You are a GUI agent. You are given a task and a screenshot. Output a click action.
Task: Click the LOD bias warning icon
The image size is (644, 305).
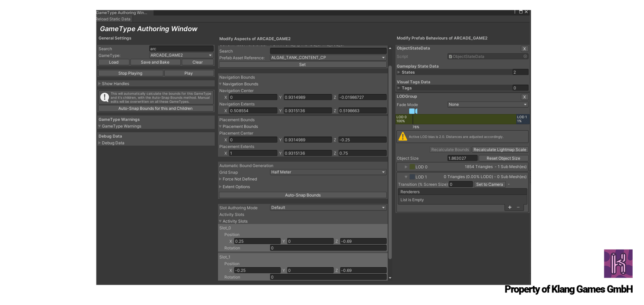(403, 137)
